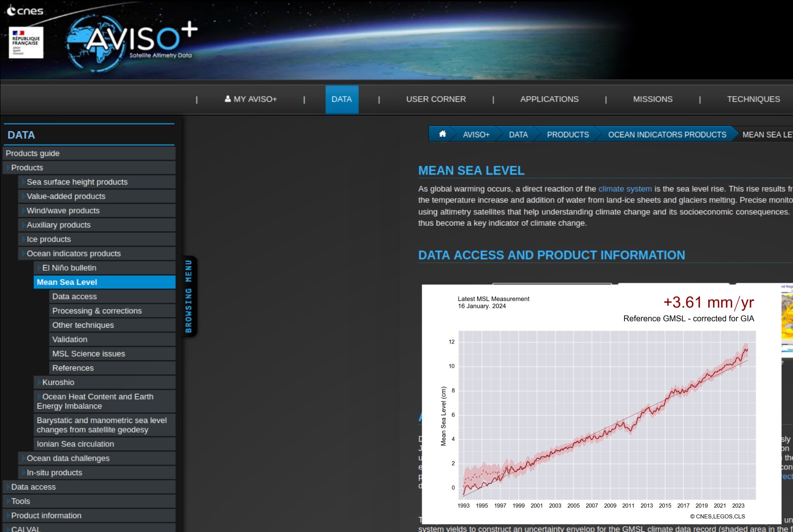The width and height of the screenshot is (793, 532).
Task: Click OCEAN INDICATORS PRODUCTS breadcrumb
Action: point(667,135)
